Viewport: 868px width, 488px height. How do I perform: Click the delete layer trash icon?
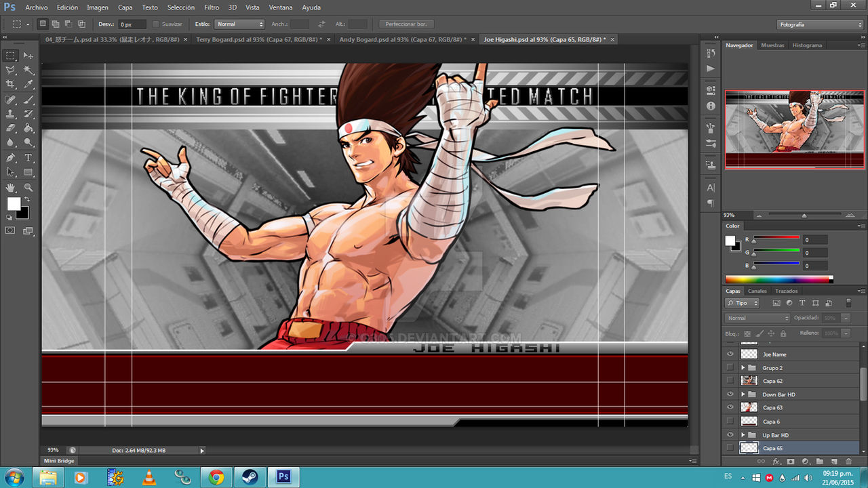[848, 461]
